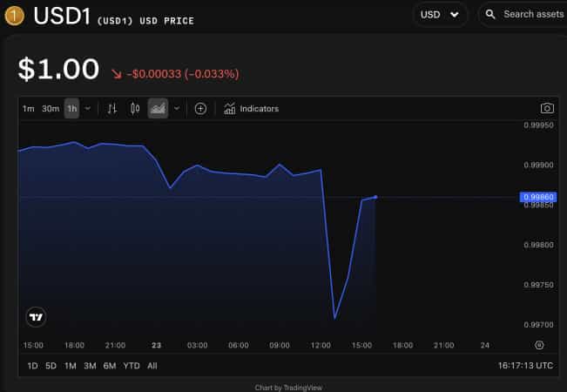Switch to bars chart style
This screenshot has width=567, height=392.
click(x=112, y=109)
